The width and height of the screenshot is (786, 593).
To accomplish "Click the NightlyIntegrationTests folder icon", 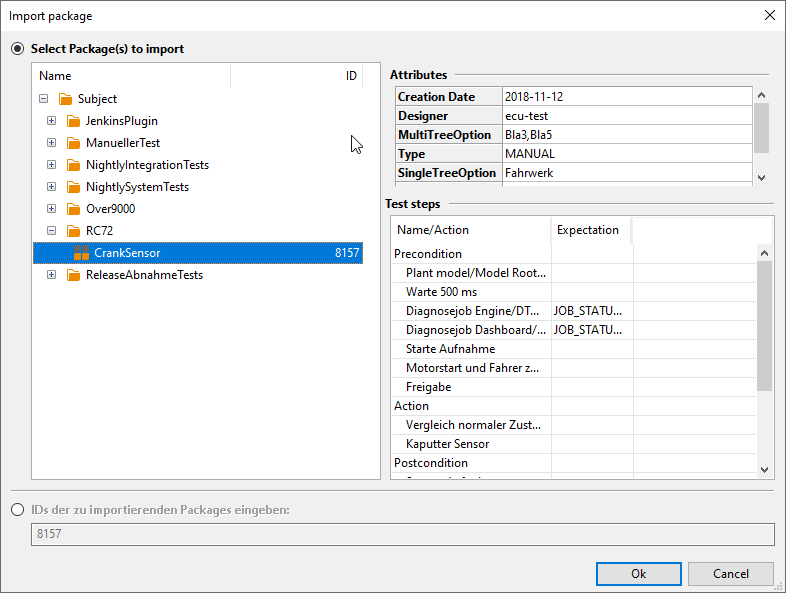I will click(73, 165).
